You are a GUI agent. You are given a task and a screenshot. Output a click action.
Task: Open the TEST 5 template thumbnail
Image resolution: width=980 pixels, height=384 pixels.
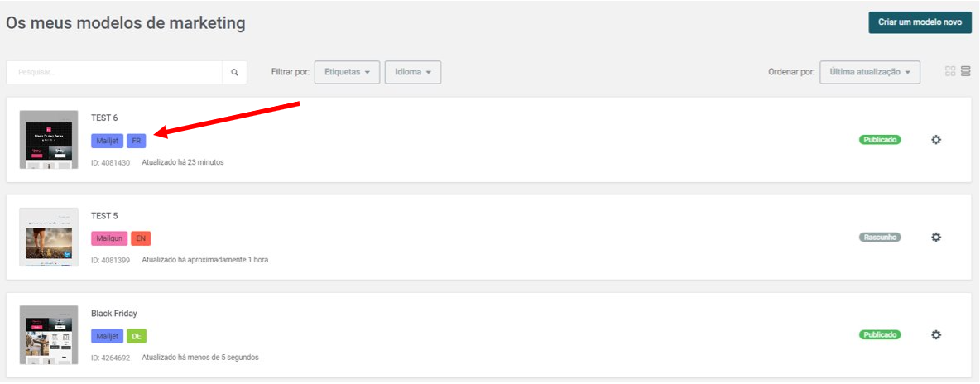49,237
